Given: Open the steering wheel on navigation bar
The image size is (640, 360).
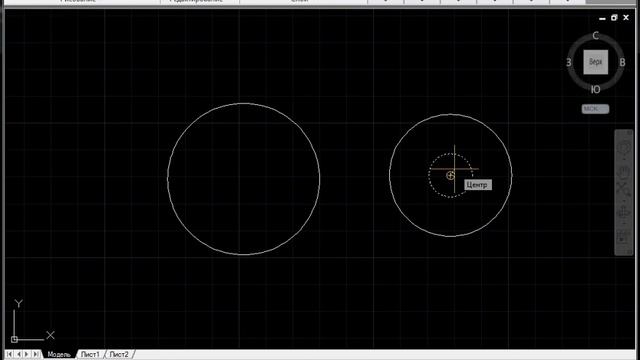Looking at the screenshot, I should coord(624,147).
